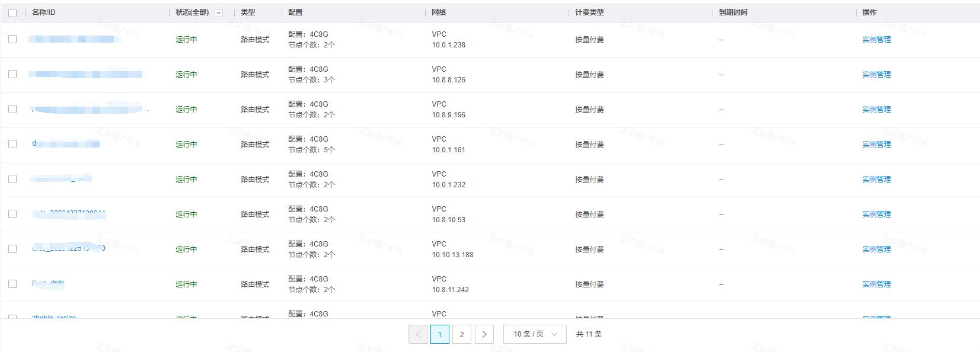980x352 pixels.
Task: Open 实例管理 for instance 10.8.11.242
Action: [x=876, y=284]
